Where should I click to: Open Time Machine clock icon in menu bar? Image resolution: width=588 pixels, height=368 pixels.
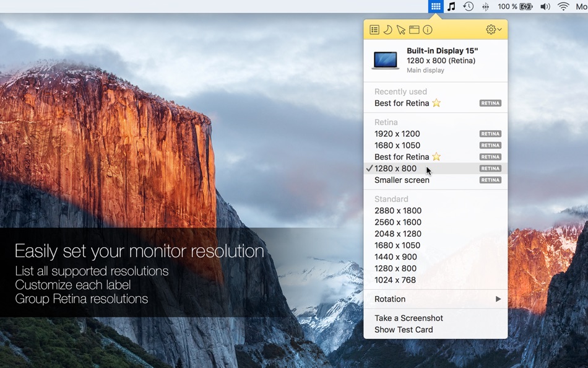click(x=468, y=6)
